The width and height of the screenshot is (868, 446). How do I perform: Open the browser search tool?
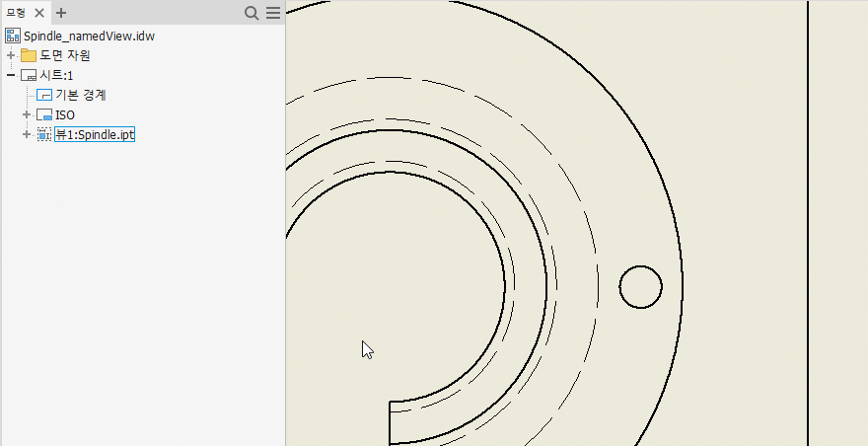click(252, 13)
